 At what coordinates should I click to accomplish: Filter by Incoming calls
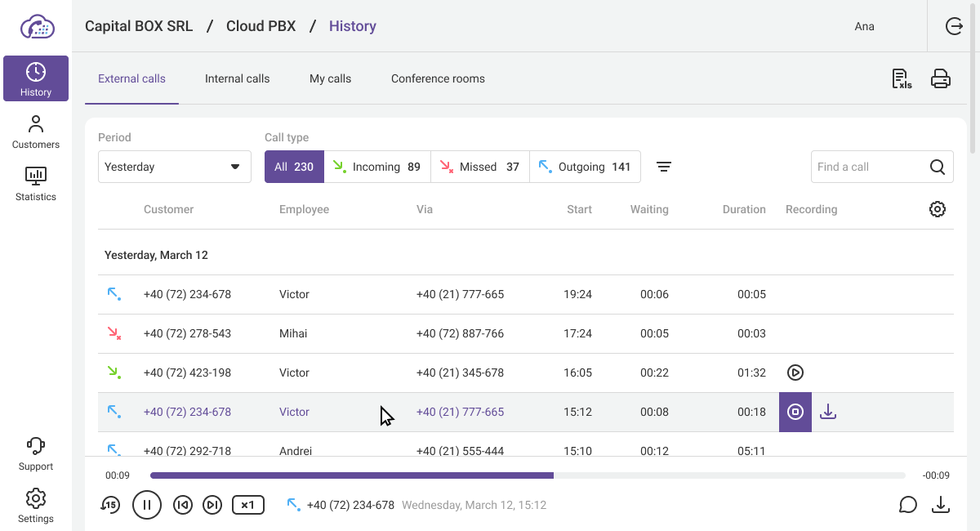coord(376,167)
